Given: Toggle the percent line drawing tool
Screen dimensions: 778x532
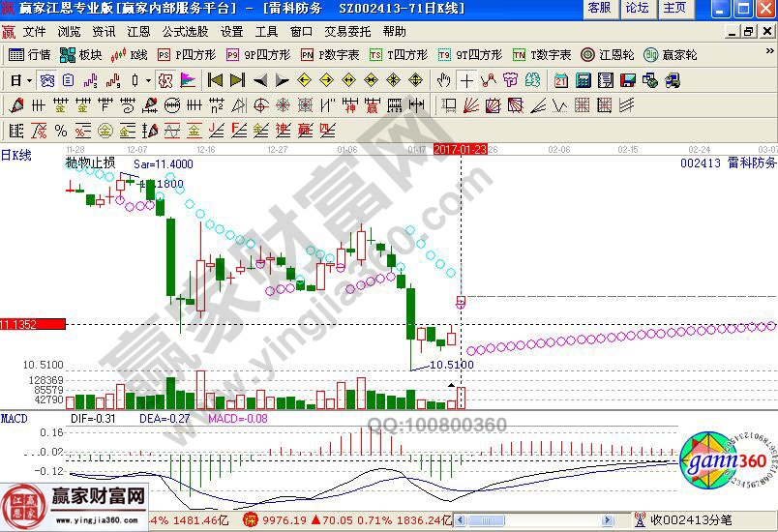Looking at the screenshot, I should click(61, 131).
